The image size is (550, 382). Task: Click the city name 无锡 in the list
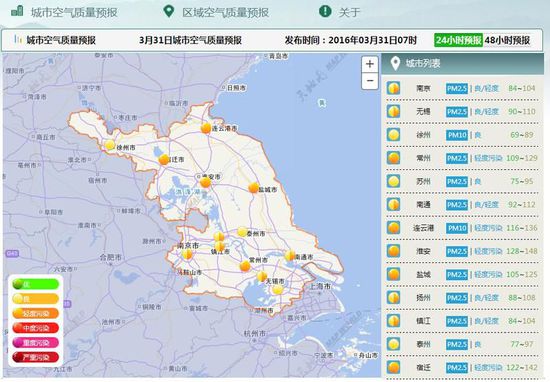click(423, 112)
